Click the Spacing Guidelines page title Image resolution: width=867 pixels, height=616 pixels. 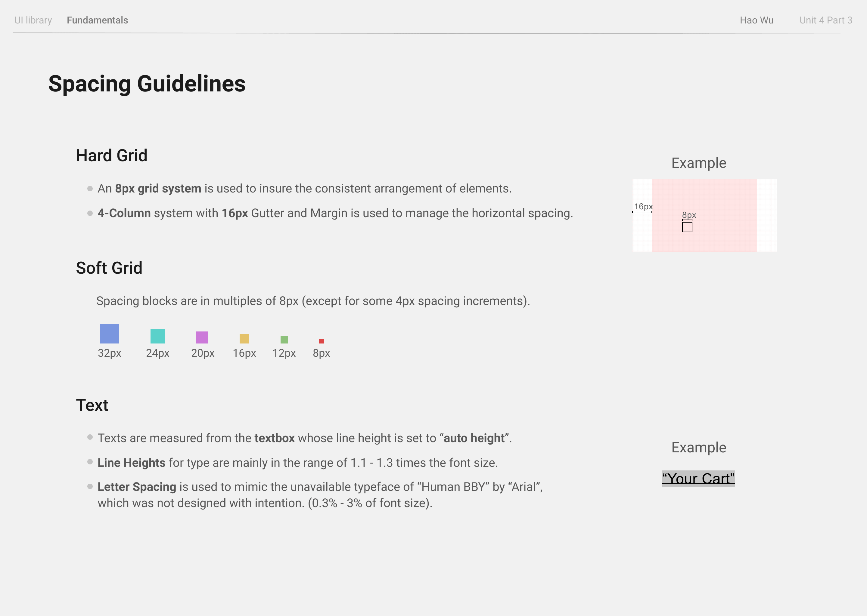[147, 83]
